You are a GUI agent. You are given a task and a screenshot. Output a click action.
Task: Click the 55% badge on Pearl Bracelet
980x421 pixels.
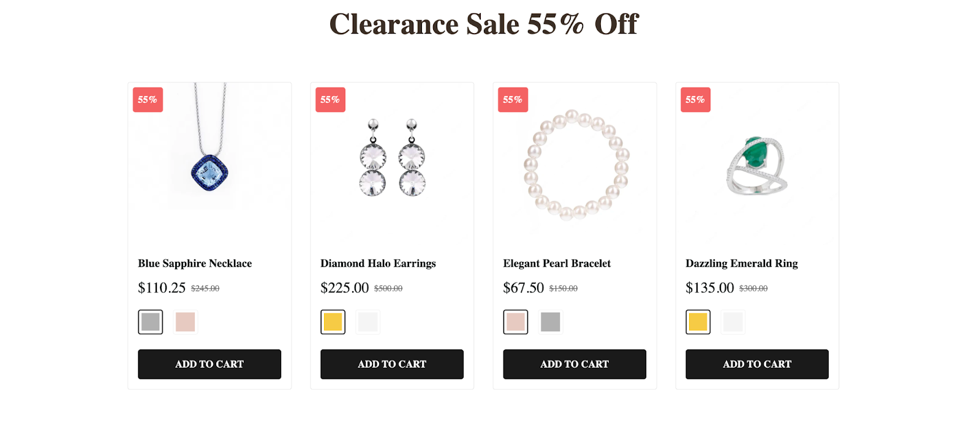[513, 100]
